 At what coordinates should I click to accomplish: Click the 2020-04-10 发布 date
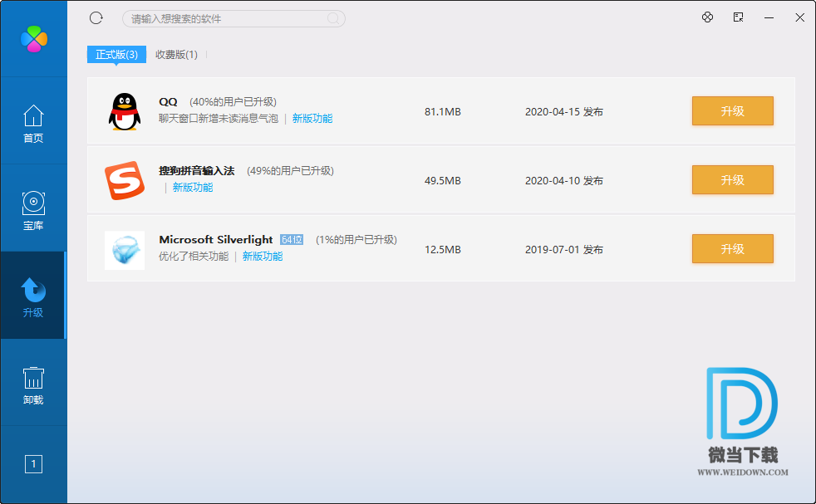(564, 181)
